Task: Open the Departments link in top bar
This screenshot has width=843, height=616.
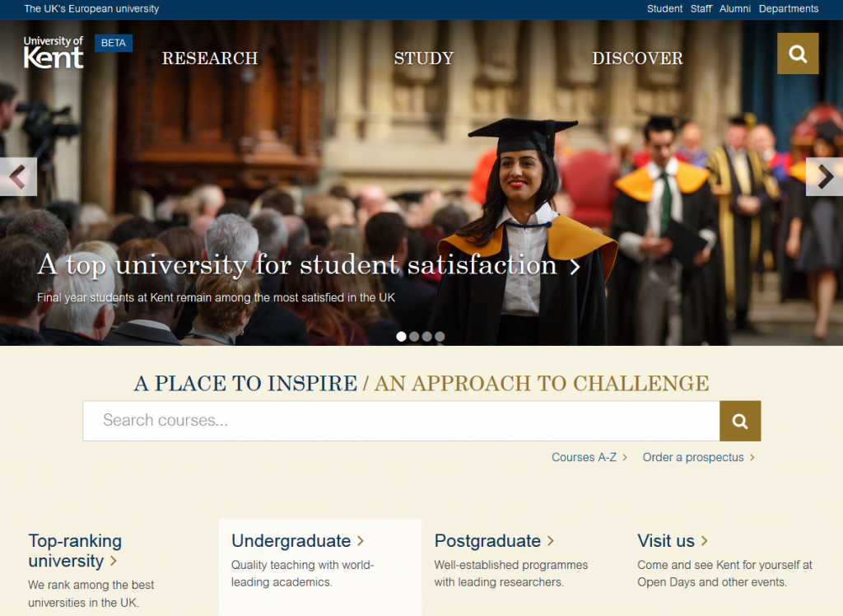Action: (x=788, y=9)
